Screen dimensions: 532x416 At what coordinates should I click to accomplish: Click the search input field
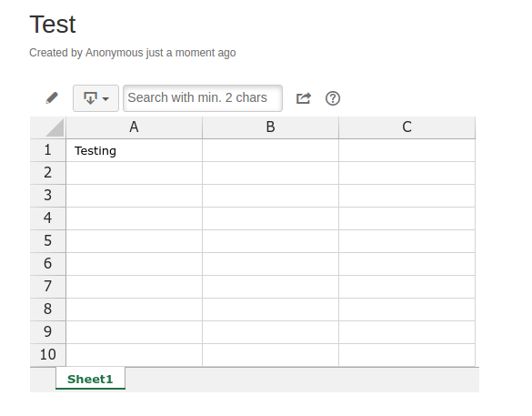tap(203, 98)
